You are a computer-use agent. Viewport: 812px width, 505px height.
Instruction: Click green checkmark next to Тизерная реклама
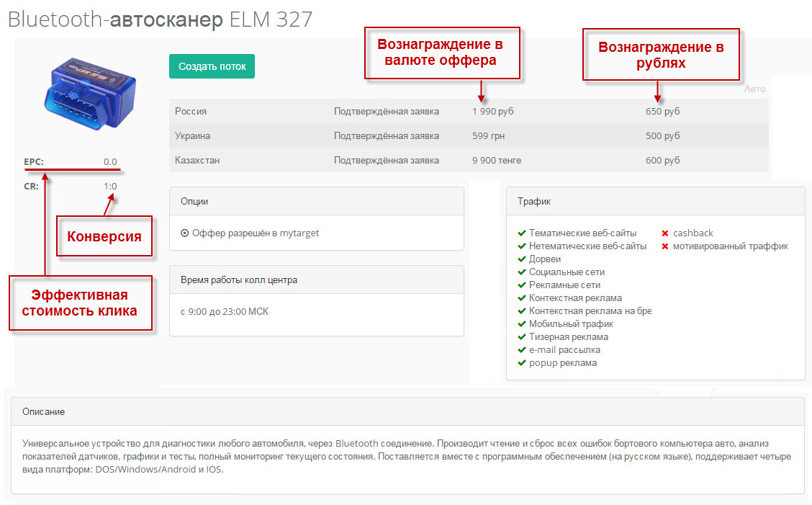coord(522,337)
